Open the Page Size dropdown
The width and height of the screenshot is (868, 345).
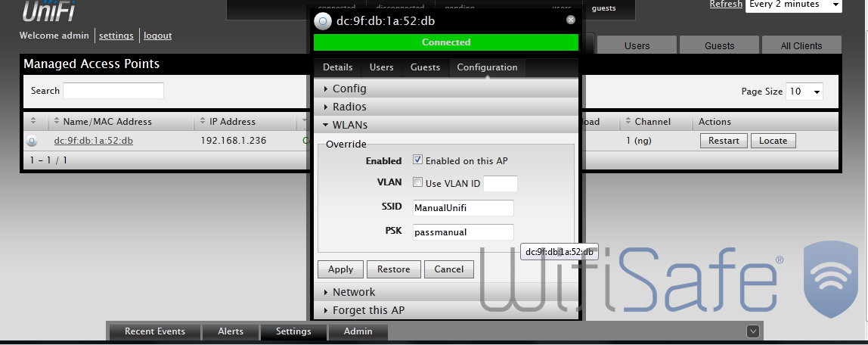[x=804, y=92]
